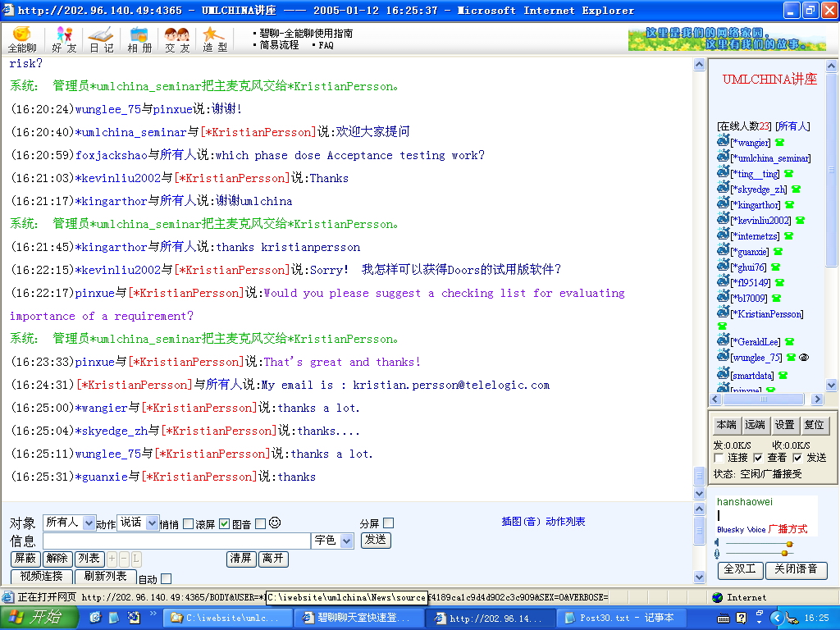Click the 复位 reset tab
840x630 pixels.
pos(815,426)
